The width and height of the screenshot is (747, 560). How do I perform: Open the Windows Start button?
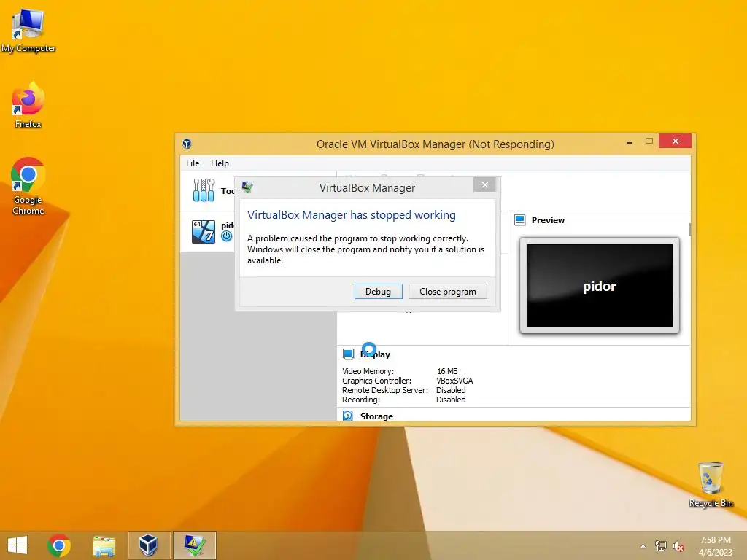(18, 545)
